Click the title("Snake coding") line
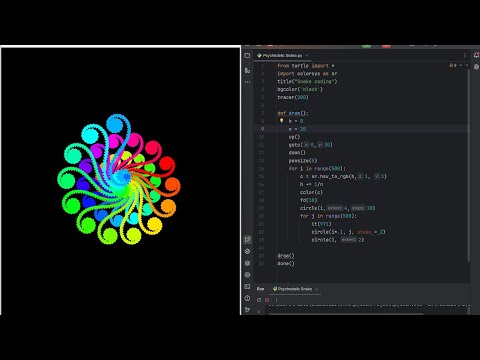The width and height of the screenshot is (480, 360). point(307,81)
